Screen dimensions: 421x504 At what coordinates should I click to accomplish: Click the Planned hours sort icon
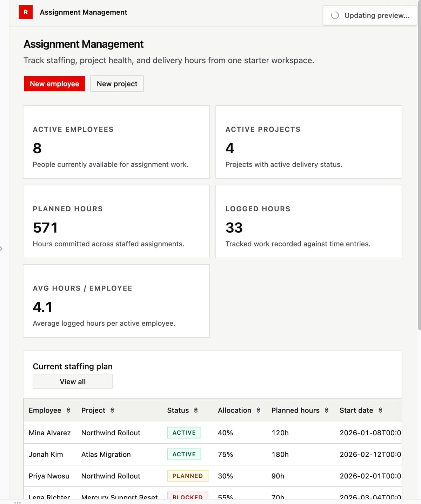click(x=326, y=410)
